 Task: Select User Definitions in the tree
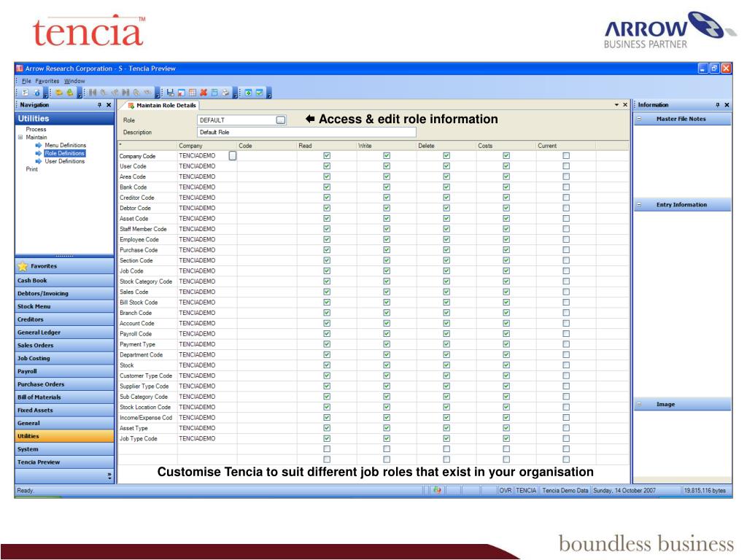click(x=65, y=161)
